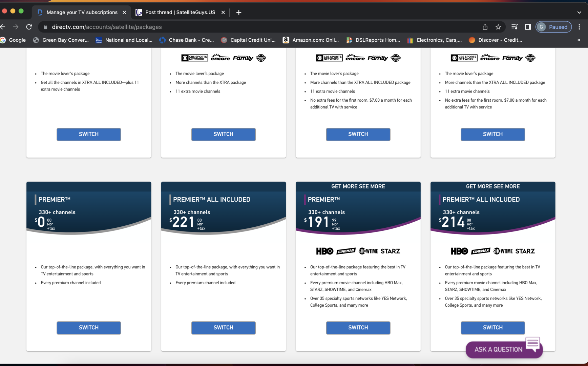Go forward to the next page
The image size is (588, 366).
[16, 27]
